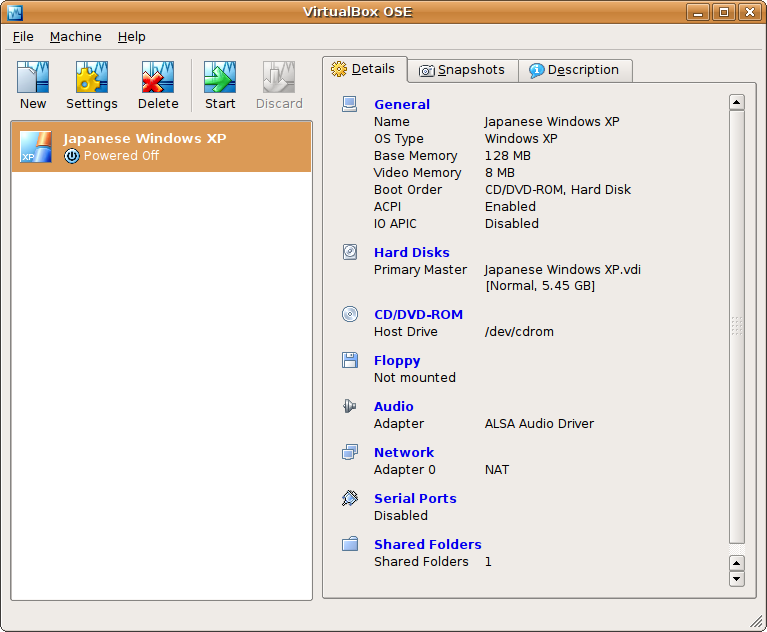Click the 'Japanese Windows XP.vdi' disk value
Image resolution: width=767 pixels, height=632 pixels.
pyautogui.click(x=563, y=270)
